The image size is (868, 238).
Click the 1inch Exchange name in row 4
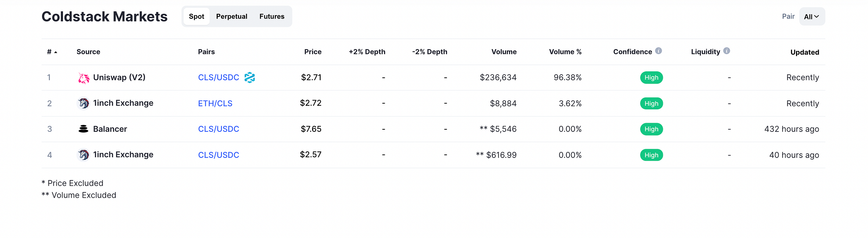123,155
